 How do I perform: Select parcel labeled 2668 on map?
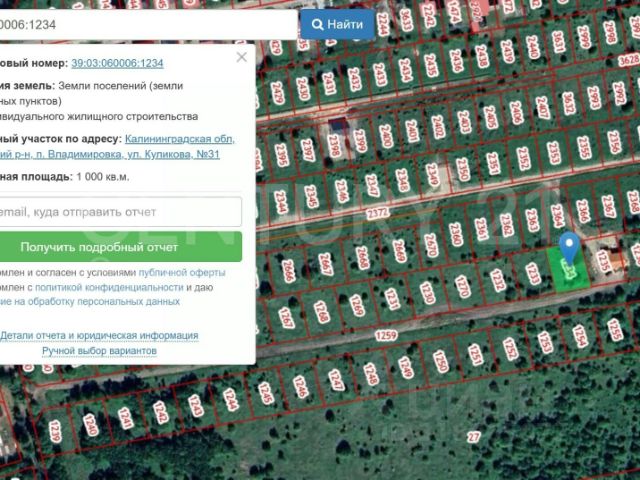pos(362,258)
